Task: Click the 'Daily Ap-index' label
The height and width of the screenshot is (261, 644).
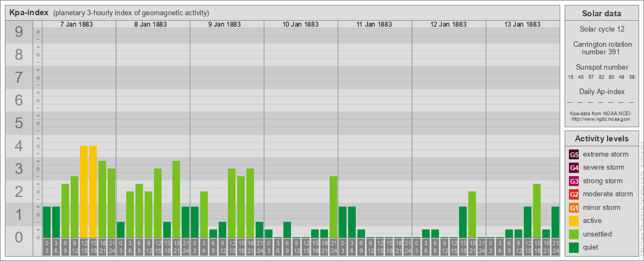Action: tap(602, 91)
